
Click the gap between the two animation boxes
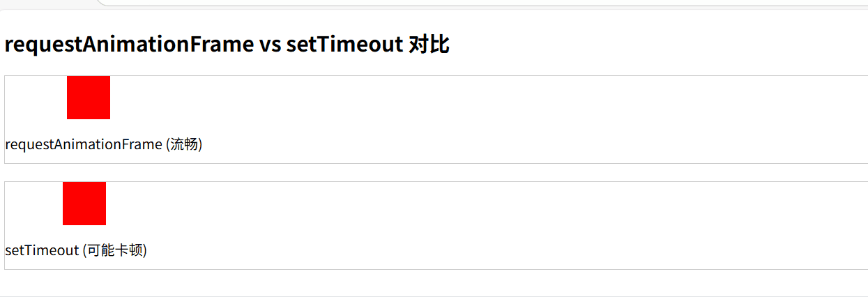tap(418, 173)
